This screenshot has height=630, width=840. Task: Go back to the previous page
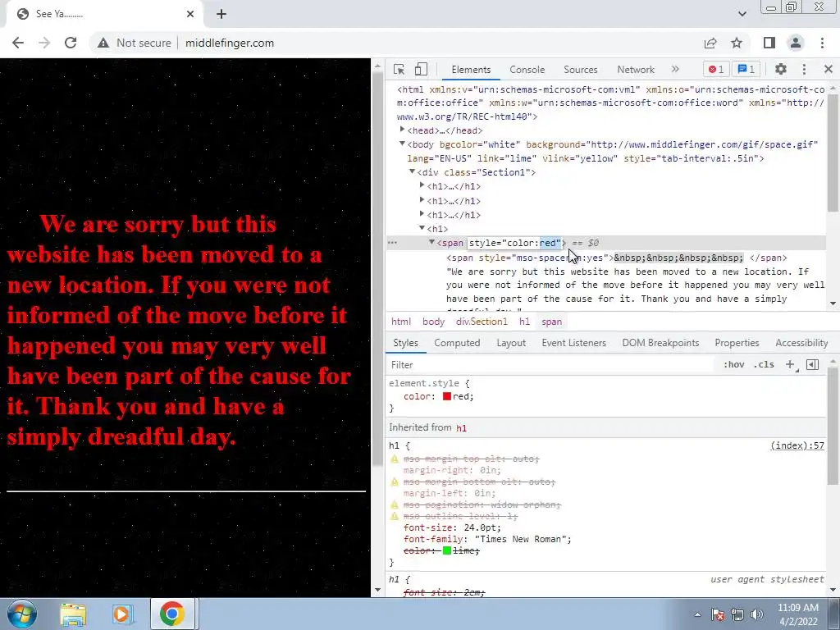pos(18,43)
